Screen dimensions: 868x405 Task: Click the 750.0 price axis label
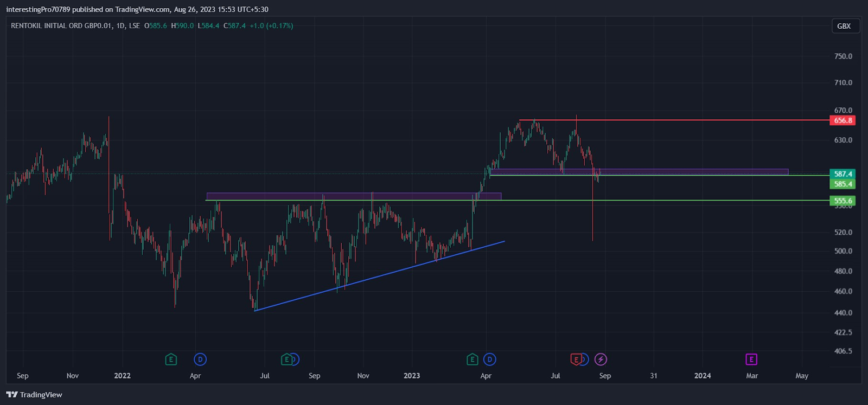[843, 56]
